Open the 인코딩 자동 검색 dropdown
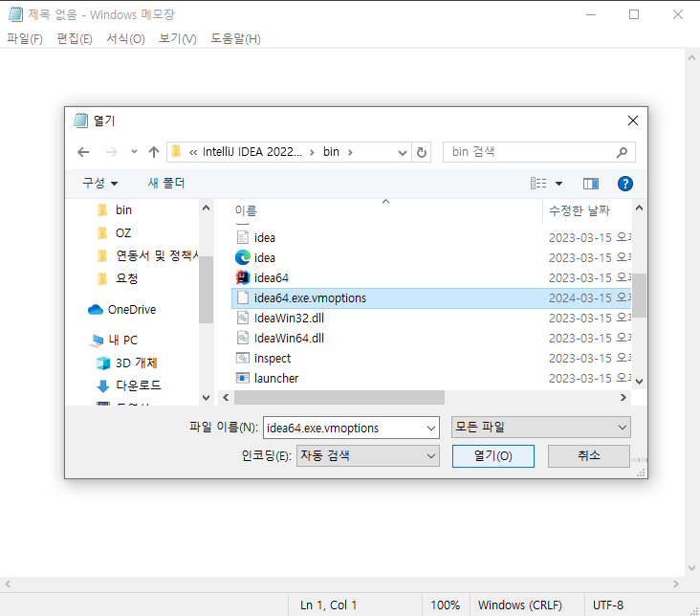This screenshot has width=700, height=616. click(368, 455)
